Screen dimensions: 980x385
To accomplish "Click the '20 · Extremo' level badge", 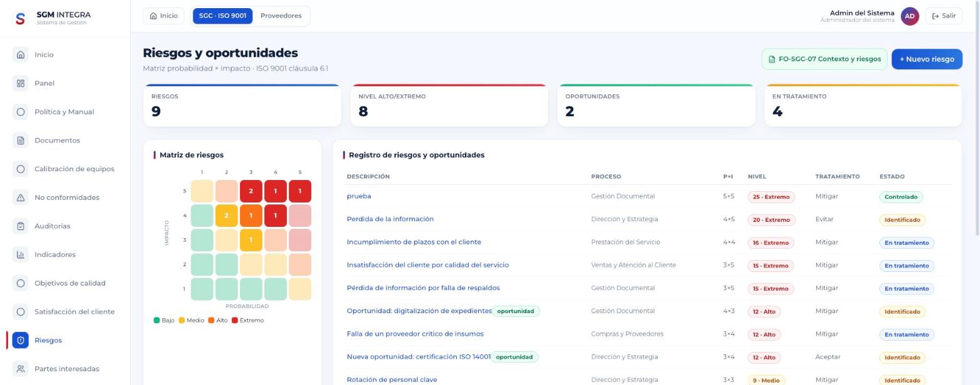I will (x=771, y=220).
